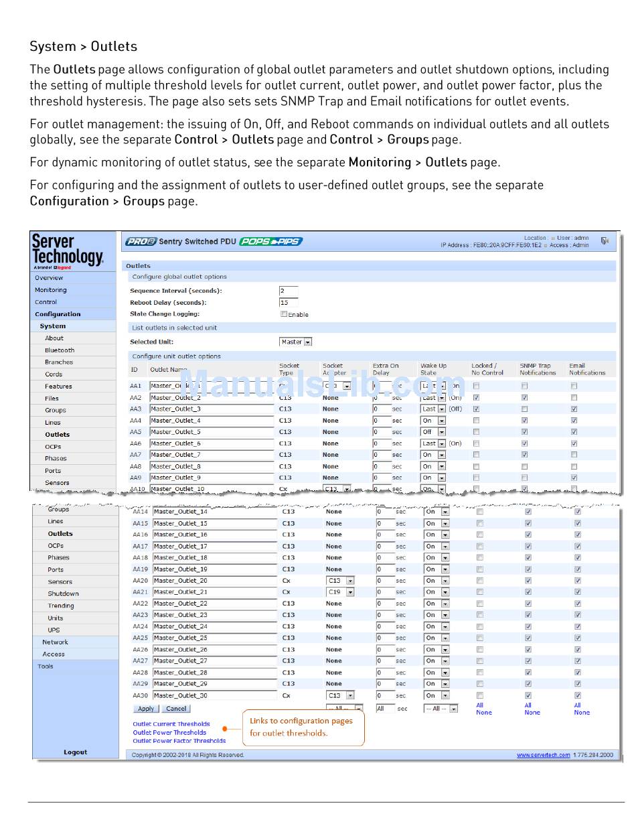This screenshot has width=636, height=840.
Task: Click the Cancel button
Action: [x=176, y=709]
